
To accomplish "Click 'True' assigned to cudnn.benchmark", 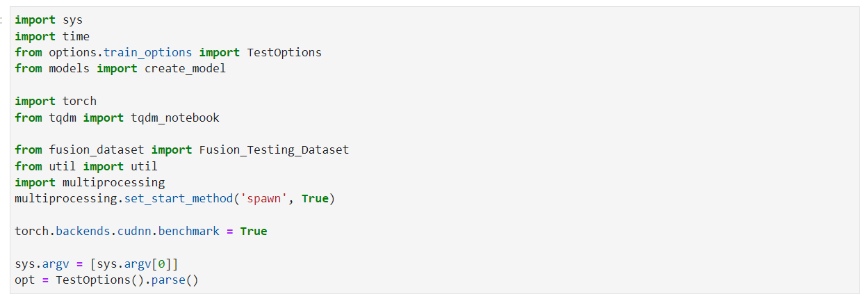I will coord(254,231).
